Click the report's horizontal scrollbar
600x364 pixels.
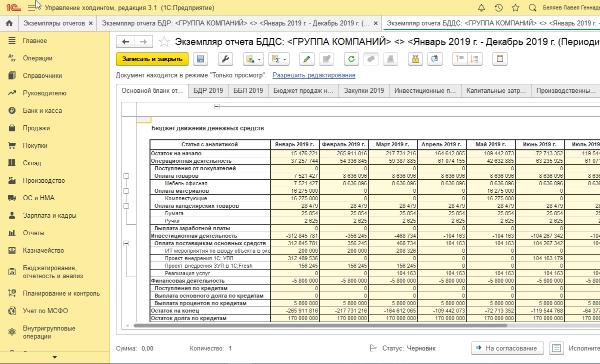point(320,326)
